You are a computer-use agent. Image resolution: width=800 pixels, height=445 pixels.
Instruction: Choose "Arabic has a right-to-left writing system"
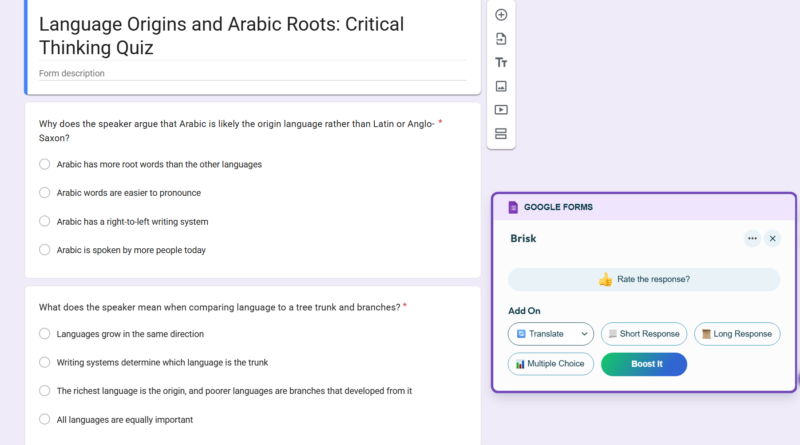pos(45,221)
